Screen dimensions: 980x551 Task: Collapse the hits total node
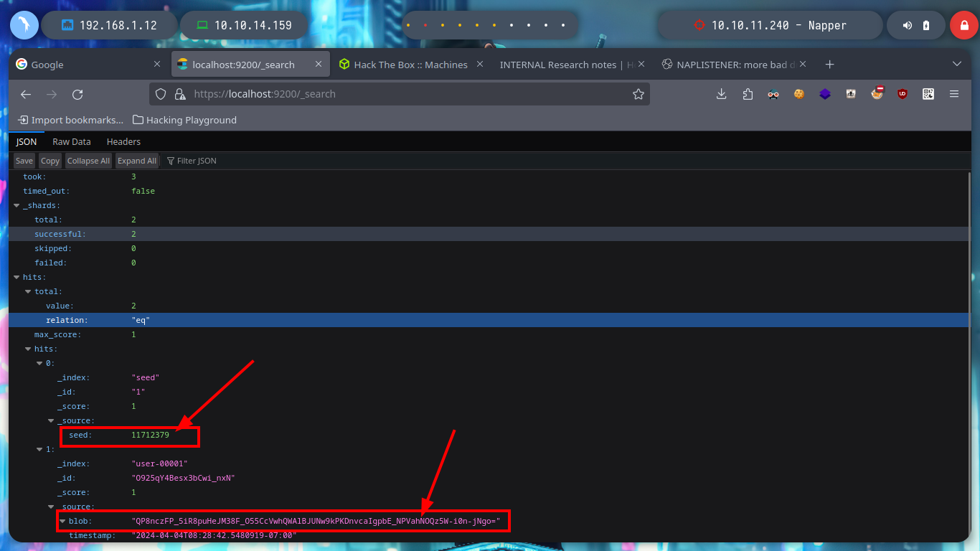(x=28, y=291)
